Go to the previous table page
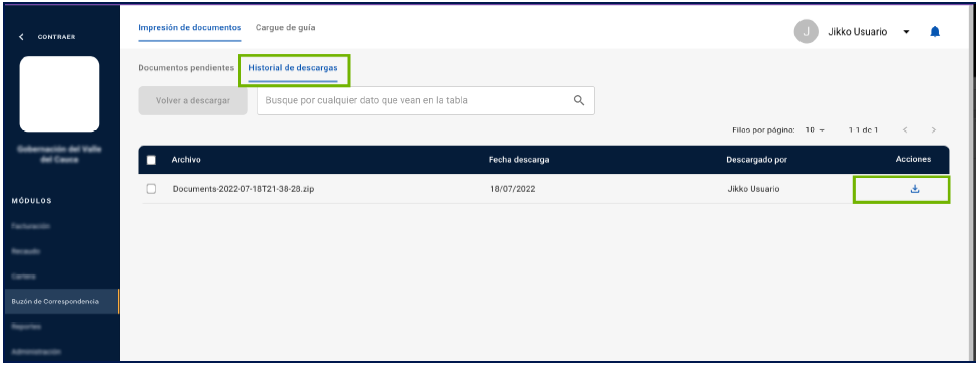This screenshot has height=367, width=976. pos(905,130)
